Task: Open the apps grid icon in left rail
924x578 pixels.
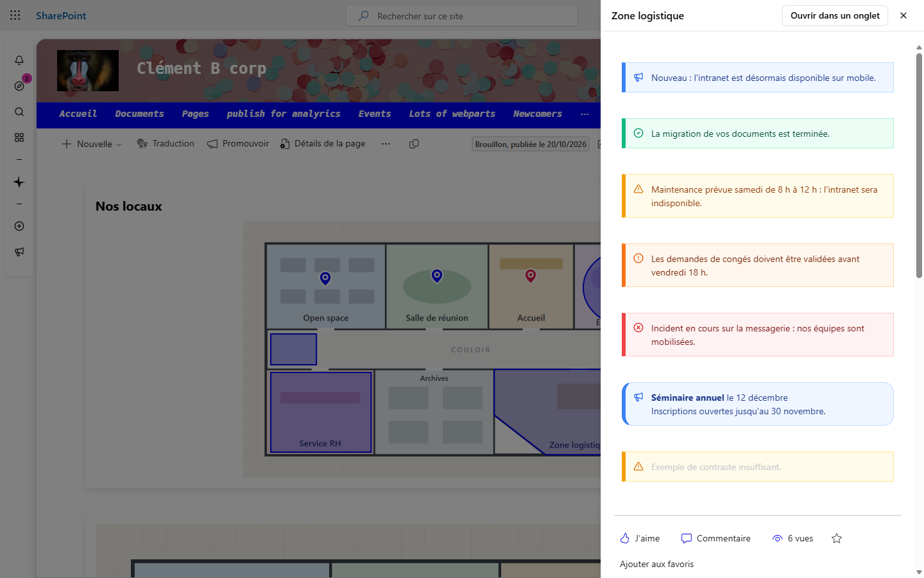Action: click(x=19, y=137)
